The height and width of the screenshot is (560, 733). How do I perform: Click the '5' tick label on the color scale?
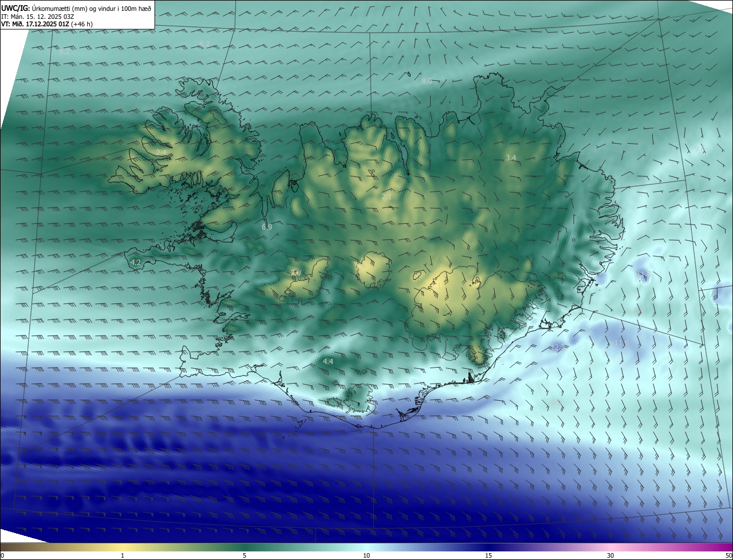click(245, 555)
